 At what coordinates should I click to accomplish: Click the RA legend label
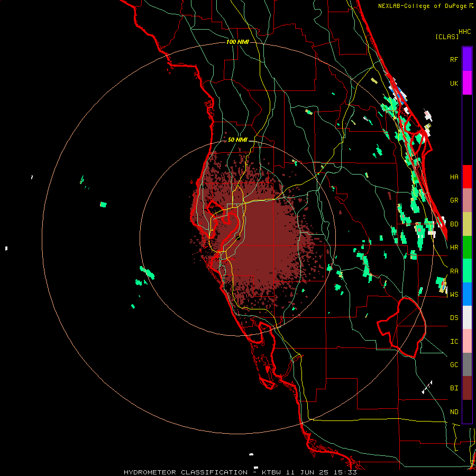[x=454, y=271]
